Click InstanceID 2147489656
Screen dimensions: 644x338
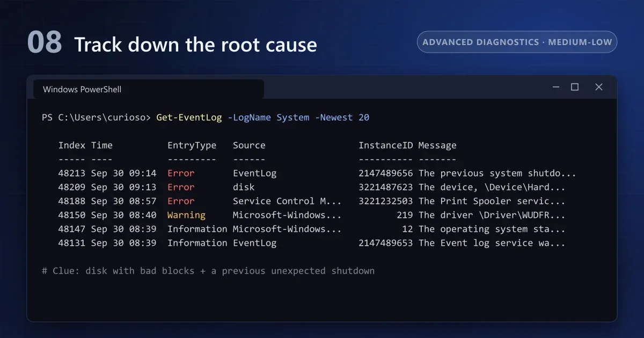tap(385, 173)
